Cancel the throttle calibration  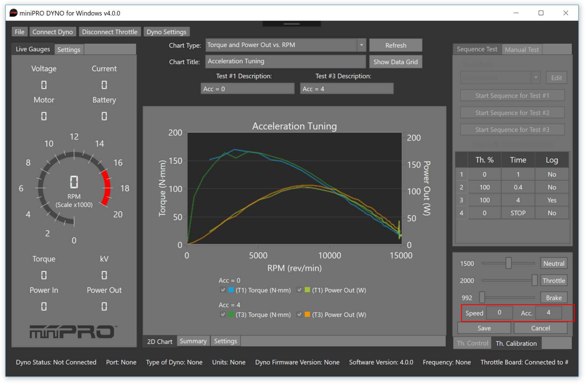[540, 328]
